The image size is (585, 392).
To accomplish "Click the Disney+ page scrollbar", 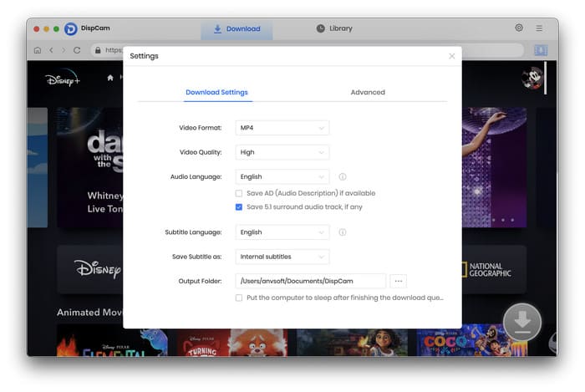I will (x=545, y=79).
